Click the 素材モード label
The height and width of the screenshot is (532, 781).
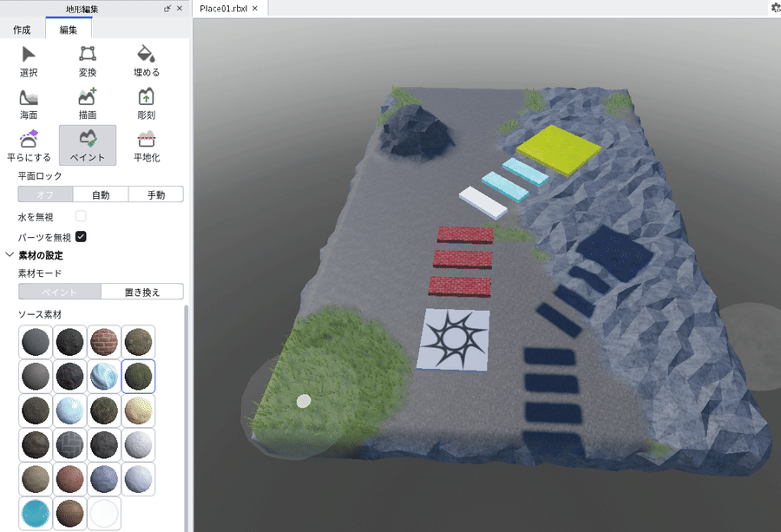(x=40, y=273)
